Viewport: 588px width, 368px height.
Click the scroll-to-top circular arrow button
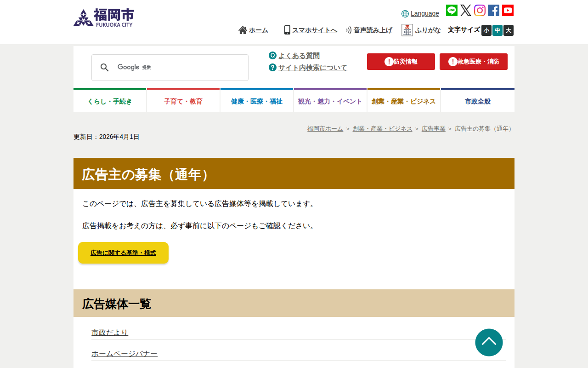[489, 342]
